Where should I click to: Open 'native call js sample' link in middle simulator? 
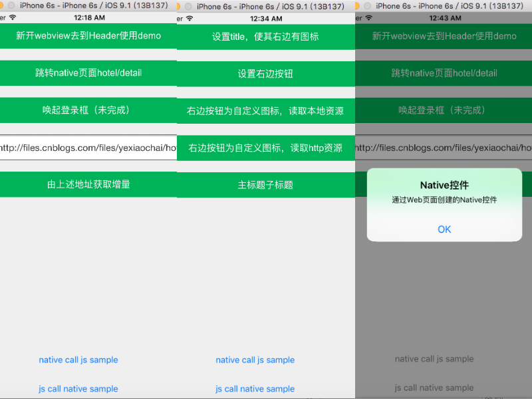pos(255,360)
